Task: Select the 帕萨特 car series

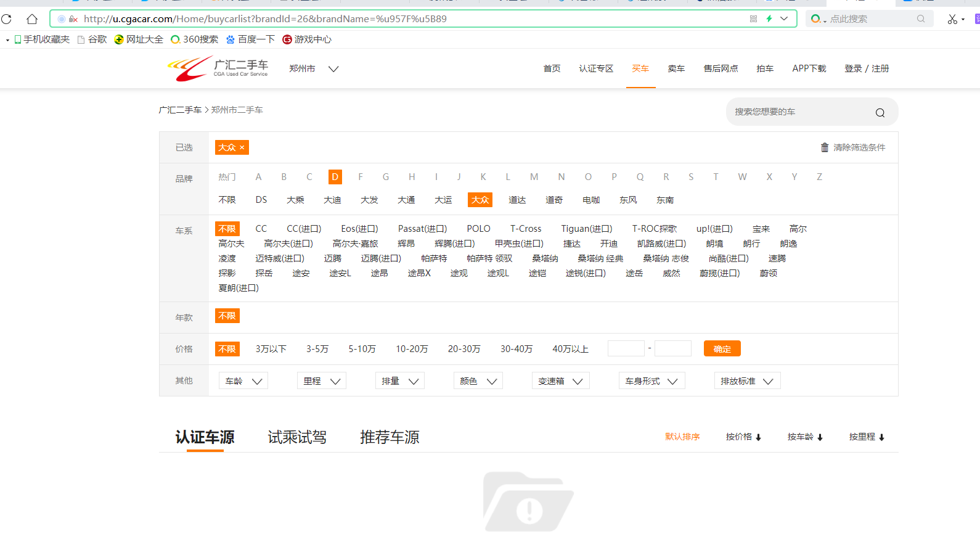Action: click(x=434, y=258)
